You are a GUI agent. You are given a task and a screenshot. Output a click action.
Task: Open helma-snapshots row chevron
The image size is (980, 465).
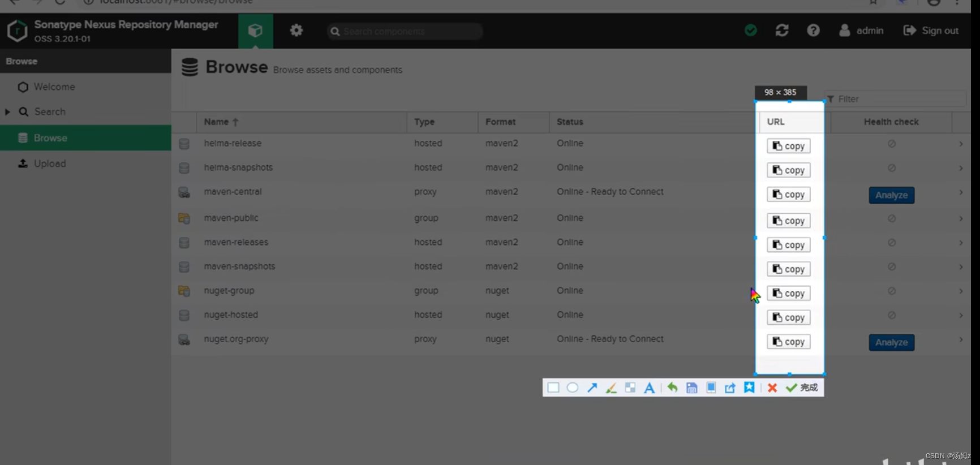pyautogui.click(x=961, y=168)
